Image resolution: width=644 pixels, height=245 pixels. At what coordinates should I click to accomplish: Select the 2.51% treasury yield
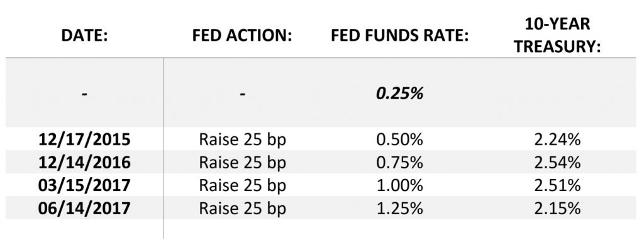click(557, 185)
